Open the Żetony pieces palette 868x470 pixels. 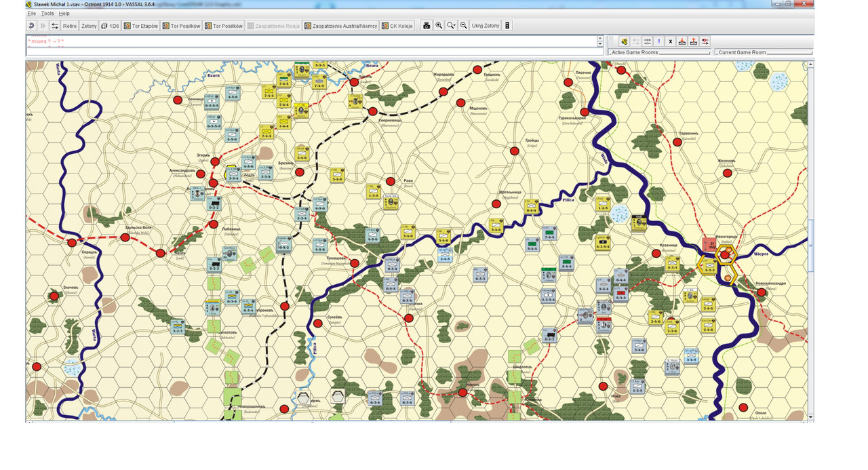point(89,26)
